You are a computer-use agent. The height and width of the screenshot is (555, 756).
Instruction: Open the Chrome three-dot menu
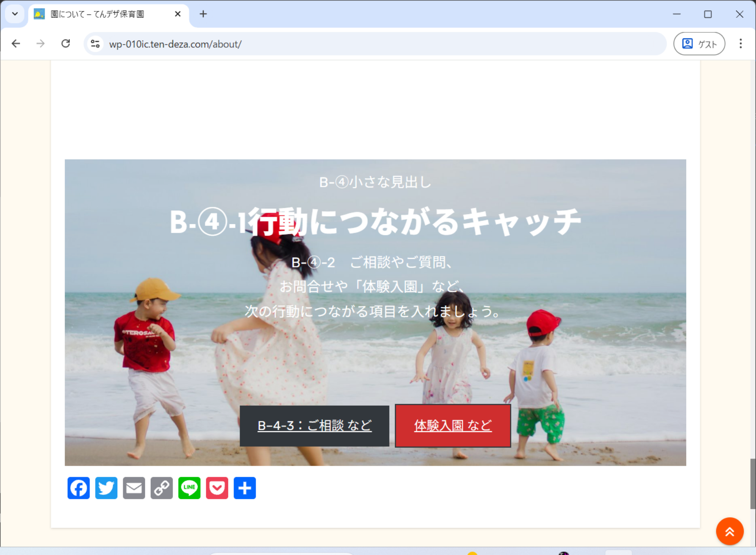coord(740,44)
